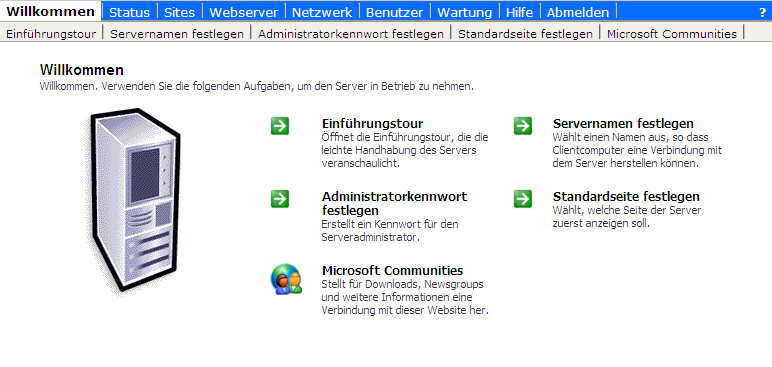This screenshot has height=367, width=772.
Task: Follow the Servernamen festlegen heading link
Action: 623,123
